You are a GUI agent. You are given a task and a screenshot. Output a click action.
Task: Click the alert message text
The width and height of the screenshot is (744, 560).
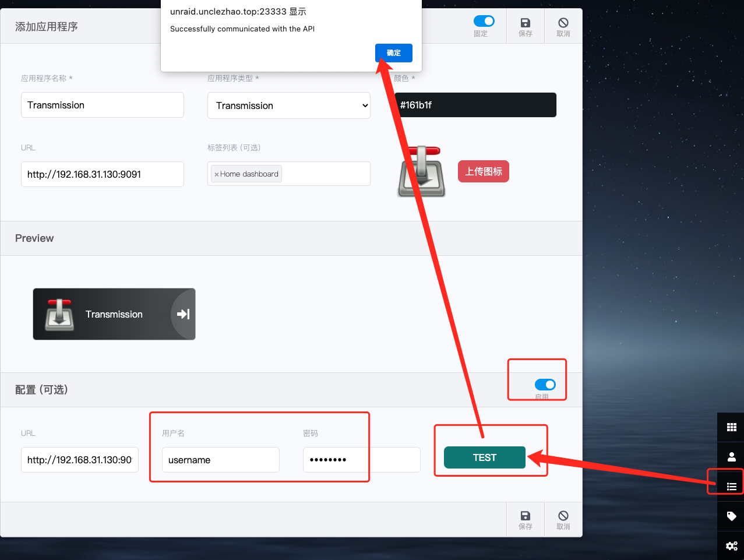click(x=242, y=29)
